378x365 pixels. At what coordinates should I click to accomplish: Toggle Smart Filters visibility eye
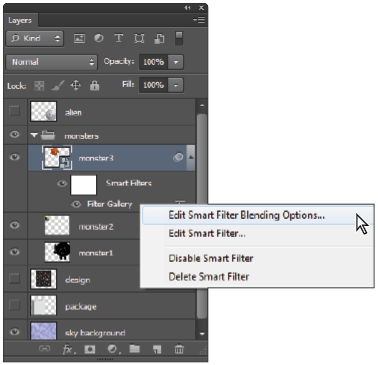[62, 183]
